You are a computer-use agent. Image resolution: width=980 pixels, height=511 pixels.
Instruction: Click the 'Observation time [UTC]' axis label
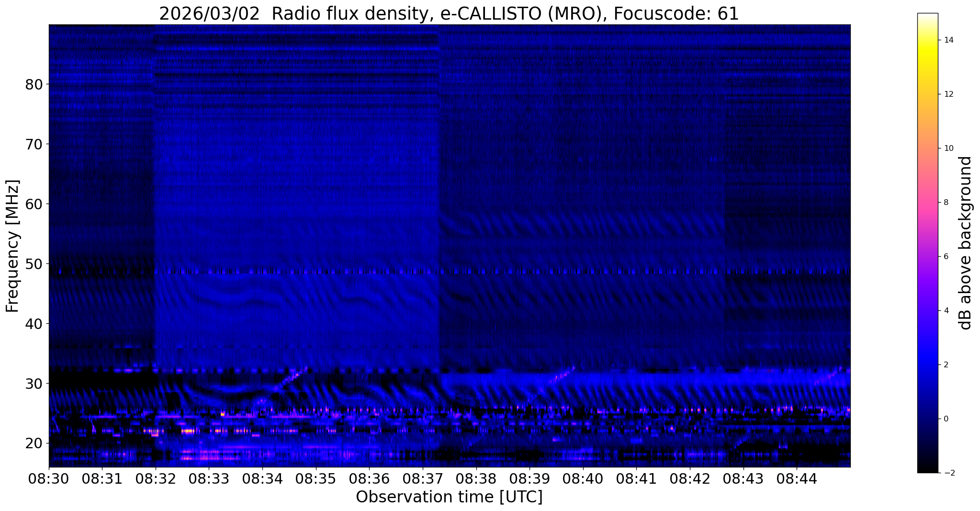pos(449,497)
